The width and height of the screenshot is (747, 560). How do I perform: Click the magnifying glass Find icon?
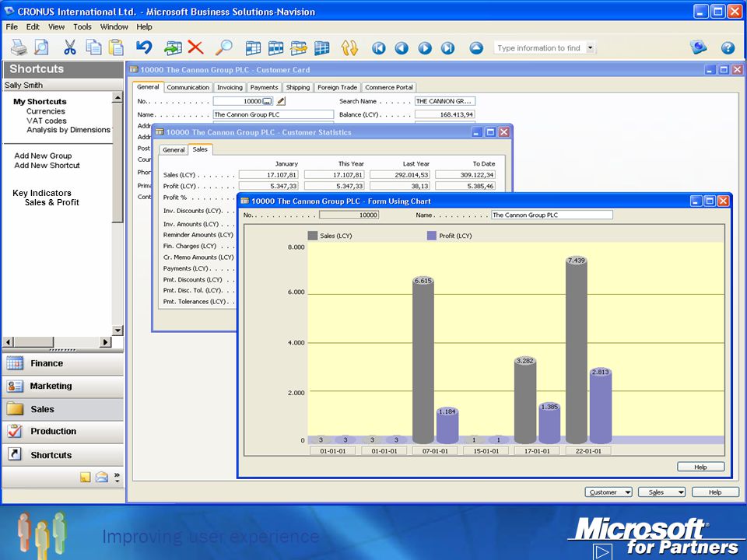coord(223,47)
